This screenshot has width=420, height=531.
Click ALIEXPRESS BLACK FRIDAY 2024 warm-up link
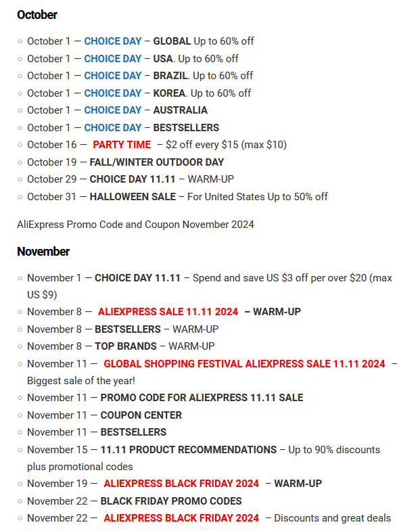click(x=181, y=484)
